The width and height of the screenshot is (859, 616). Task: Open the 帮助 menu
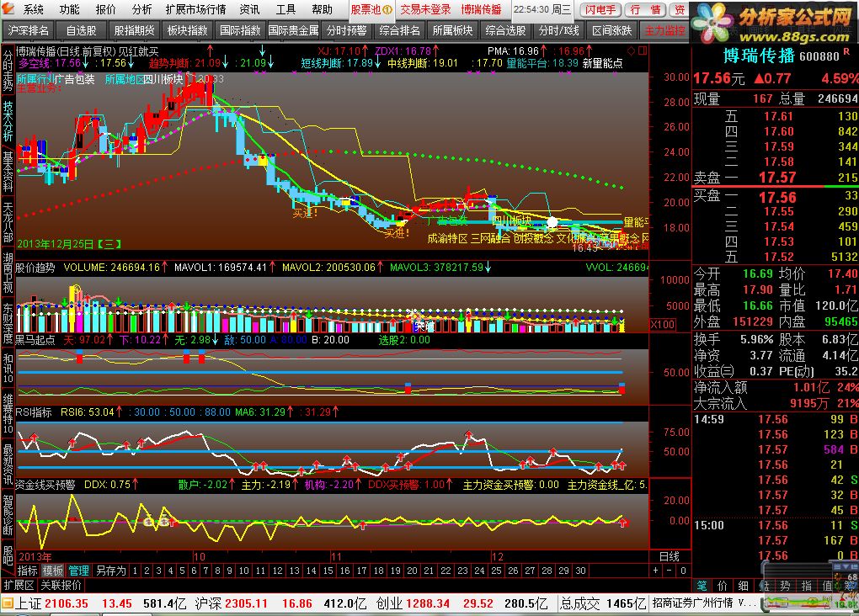coord(322,9)
